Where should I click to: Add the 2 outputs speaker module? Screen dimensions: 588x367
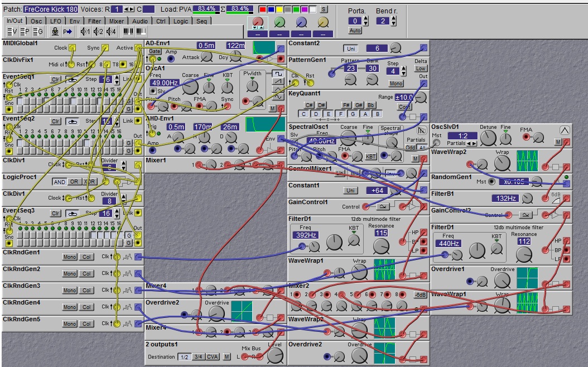tap(98, 31)
